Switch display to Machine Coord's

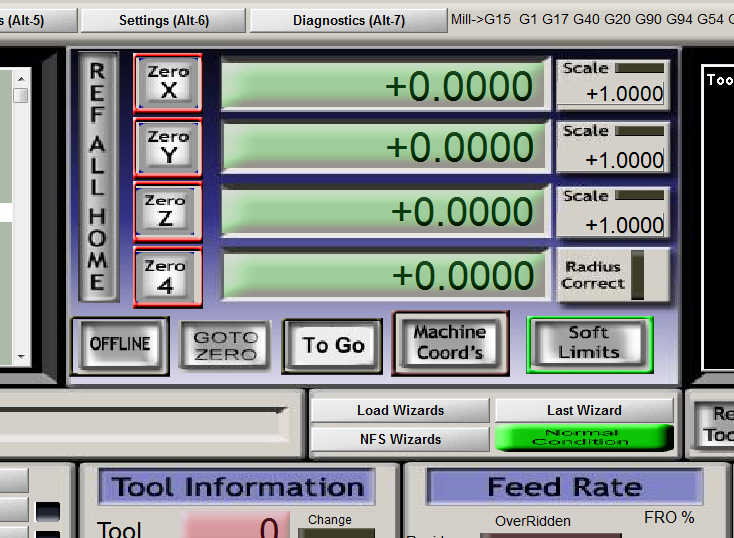point(450,343)
